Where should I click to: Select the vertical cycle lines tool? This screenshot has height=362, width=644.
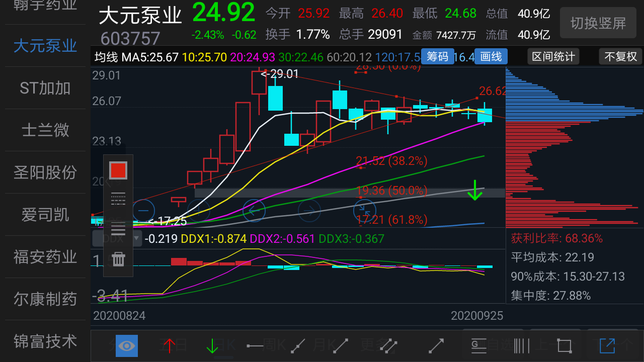(x=522, y=346)
